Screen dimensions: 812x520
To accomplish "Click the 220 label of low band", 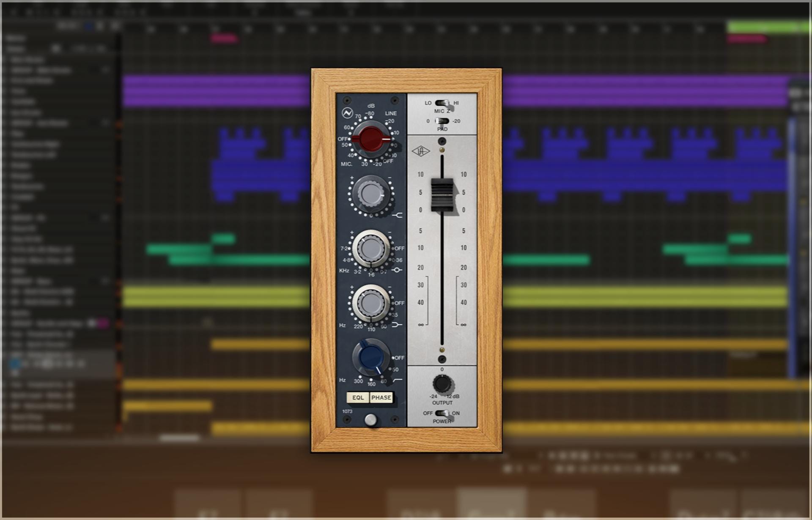I will 358,326.
